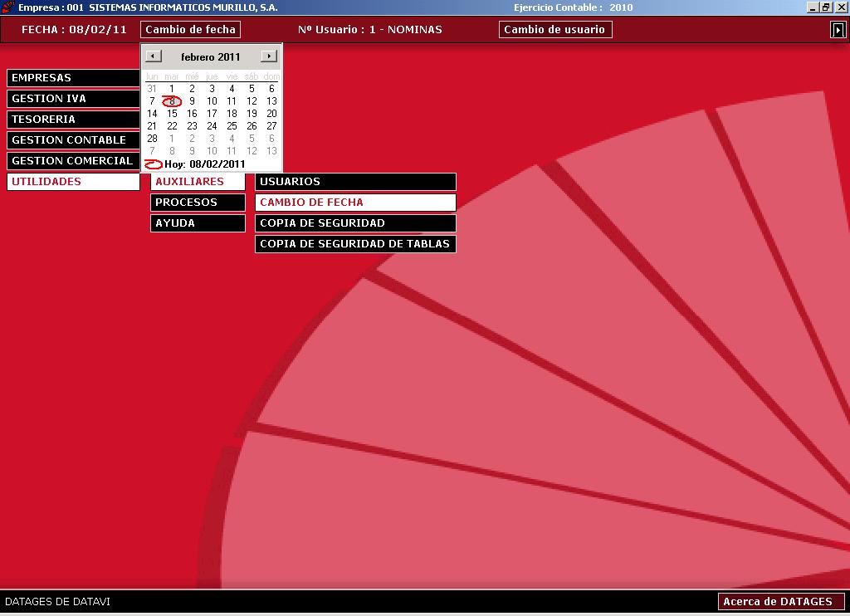Open the GESTION CONTABLE menu
The width and height of the screenshot is (850, 616).
(x=73, y=140)
